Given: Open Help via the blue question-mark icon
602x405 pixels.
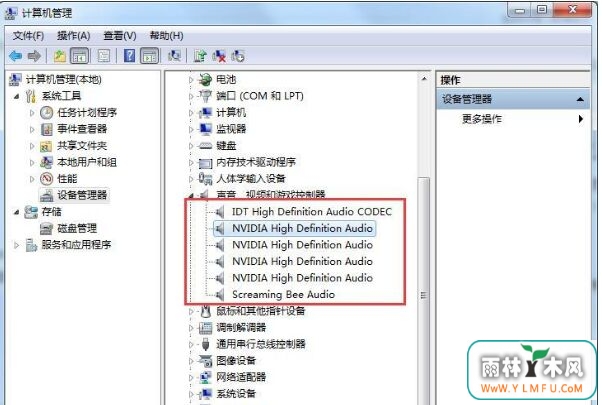Looking at the screenshot, I should point(129,56).
